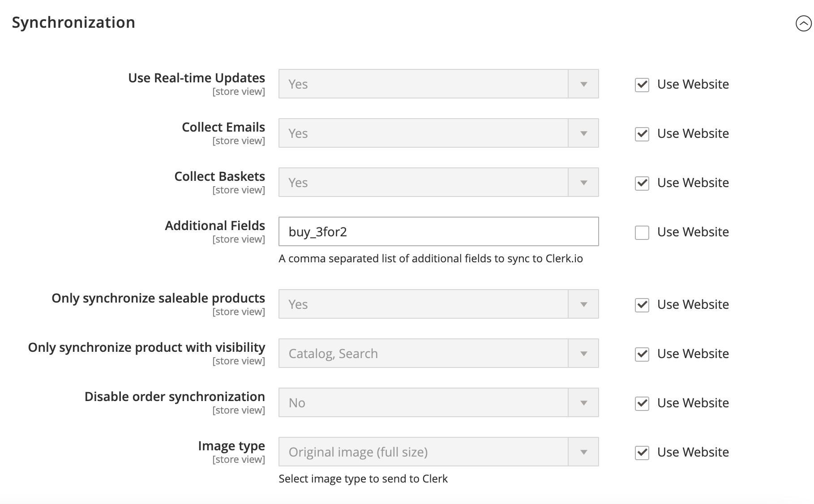The width and height of the screenshot is (814, 504).
Task: Open the Disable order synchronization dropdown
Action: tap(438, 403)
